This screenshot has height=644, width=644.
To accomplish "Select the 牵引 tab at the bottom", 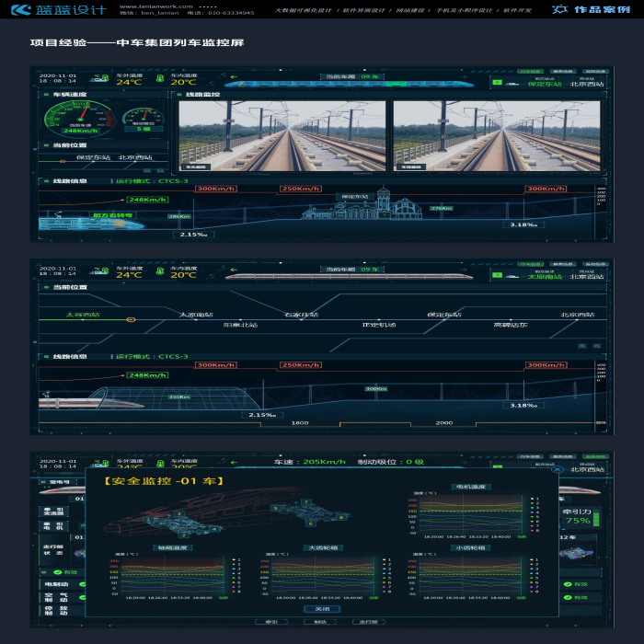I will click(270, 622).
